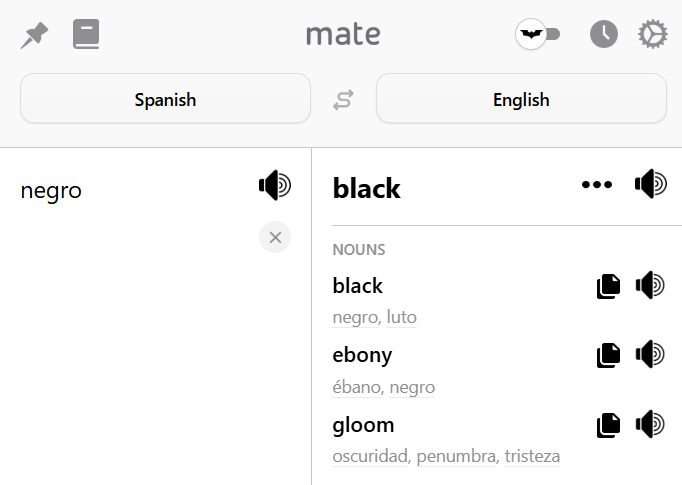Open translation history clock icon
Viewport: 682px width, 485px height.
[x=604, y=34]
